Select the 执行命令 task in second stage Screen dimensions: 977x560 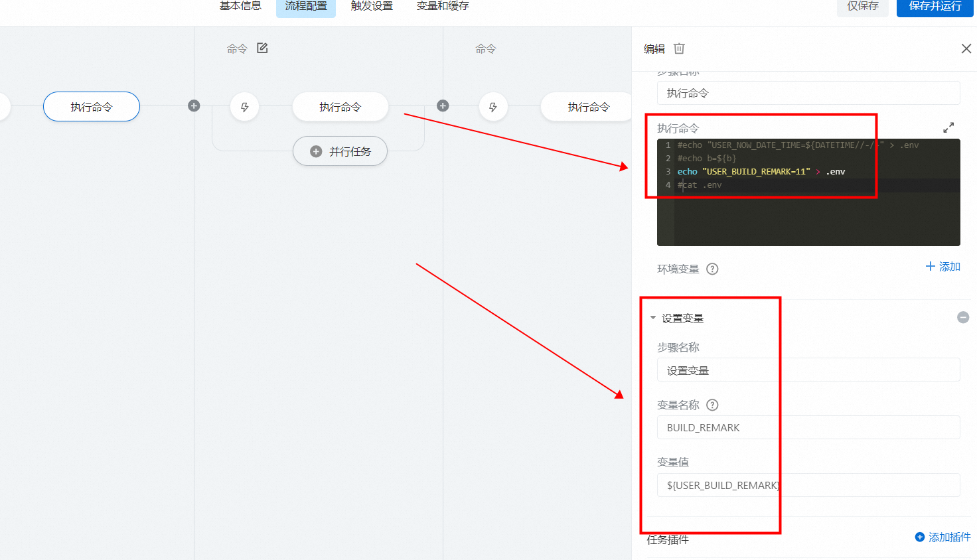tap(340, 107)
